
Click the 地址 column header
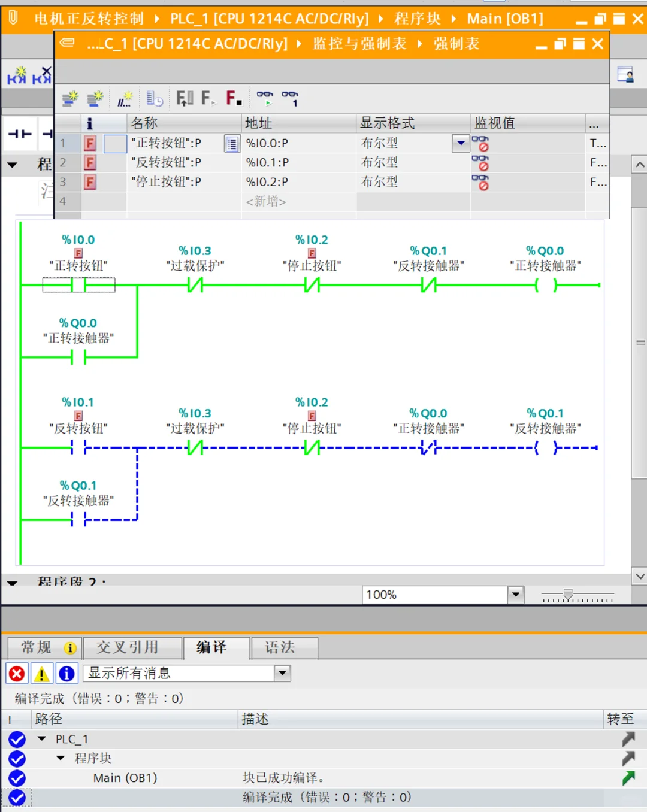(299, 123)
